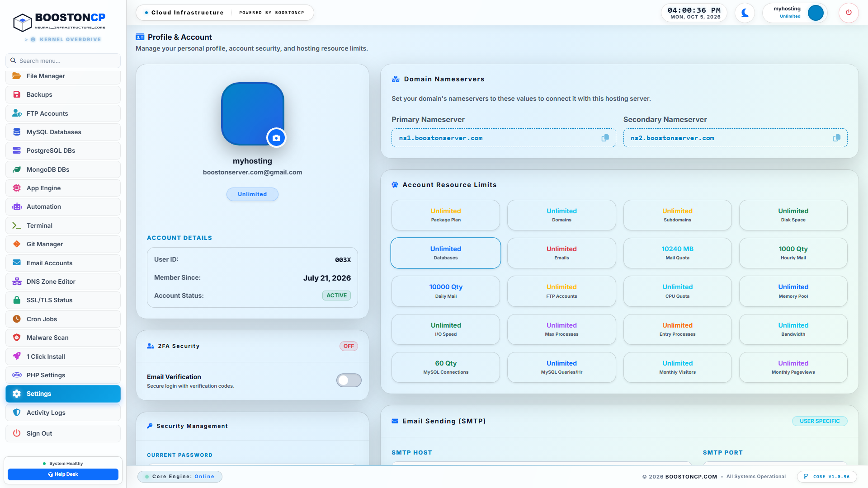Open MongoDB DBs section
Image resolution: width=868 pixels, height=488 pixels.
63,169
